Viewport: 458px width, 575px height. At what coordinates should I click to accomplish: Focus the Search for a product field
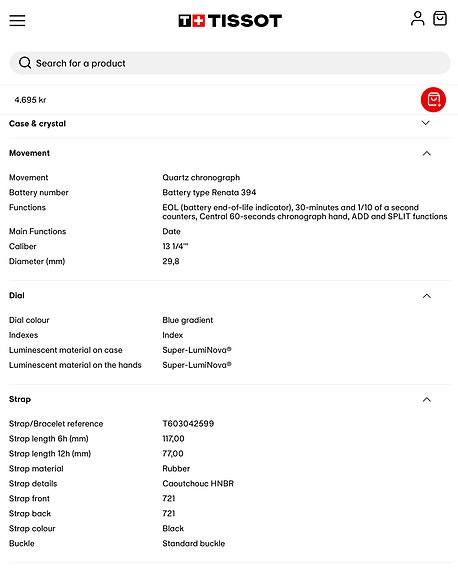[x=230, y=63]
